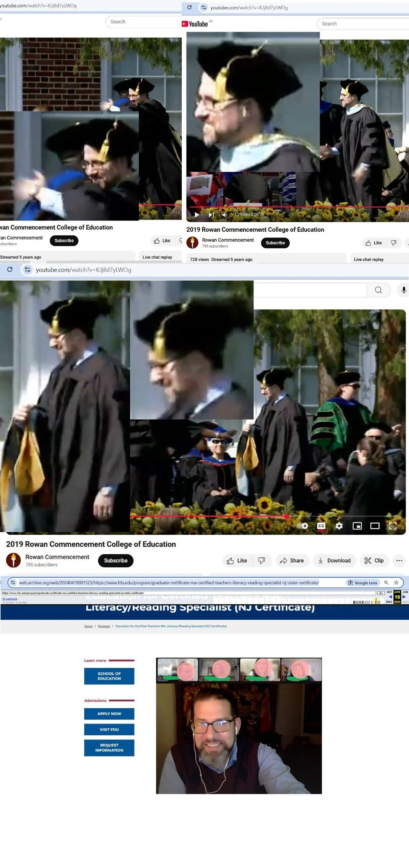409x868 pixels.
Task: Enter fullscreen in the large video player
Action: (x=393, y=526)
